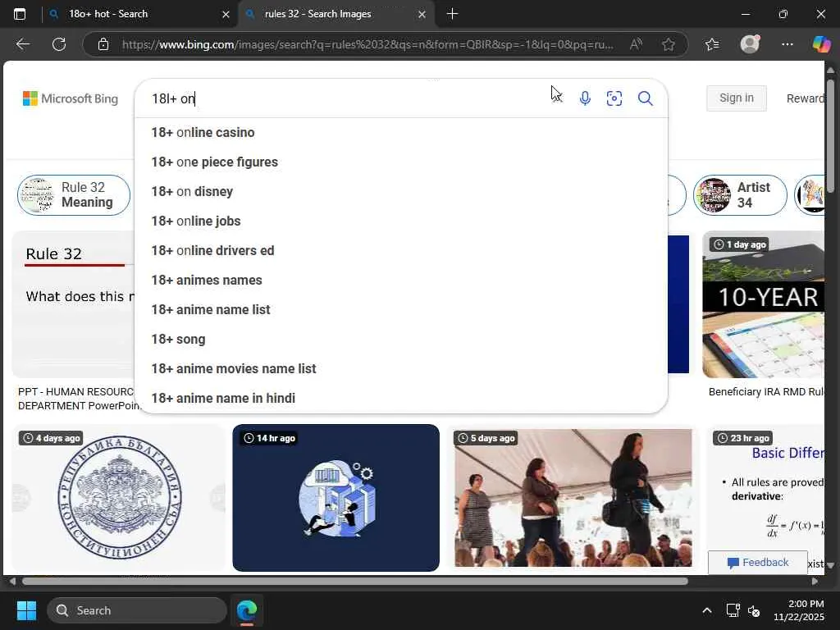Open tab actions menu icon
Viewport: 840px width, 630px height.
[x=20, y=14]
